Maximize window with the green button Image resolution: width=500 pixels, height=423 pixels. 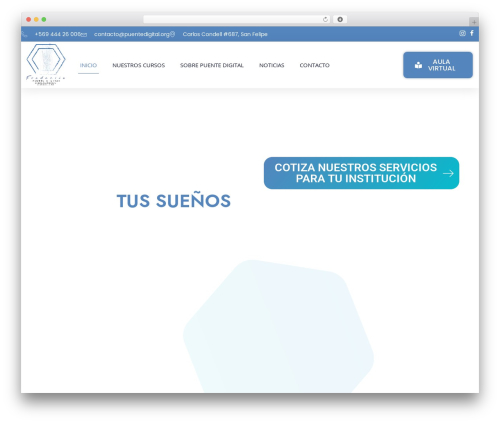click(x=44, y=19)
